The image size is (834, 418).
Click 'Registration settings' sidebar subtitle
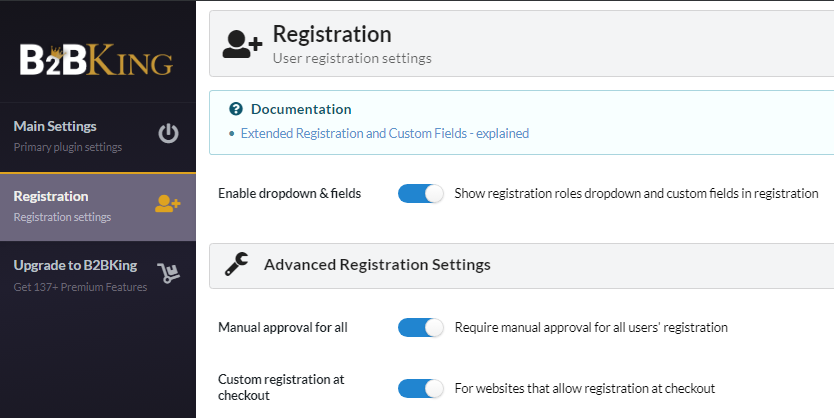(62, 217)
